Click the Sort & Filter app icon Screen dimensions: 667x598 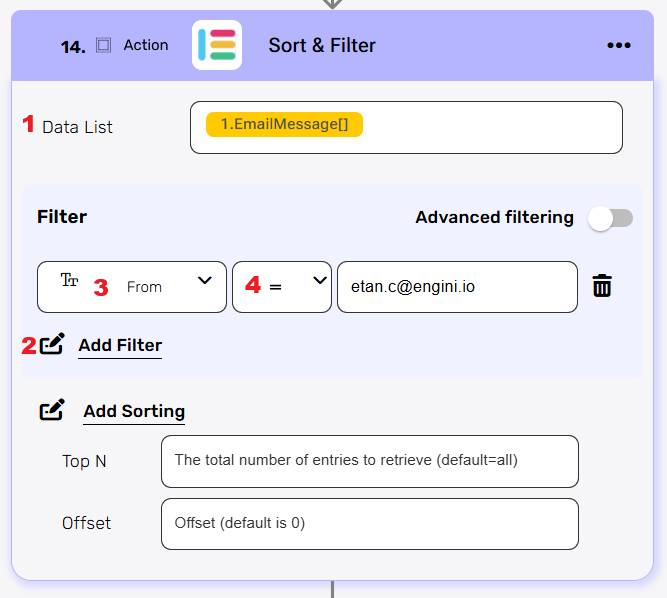point(217,45)
